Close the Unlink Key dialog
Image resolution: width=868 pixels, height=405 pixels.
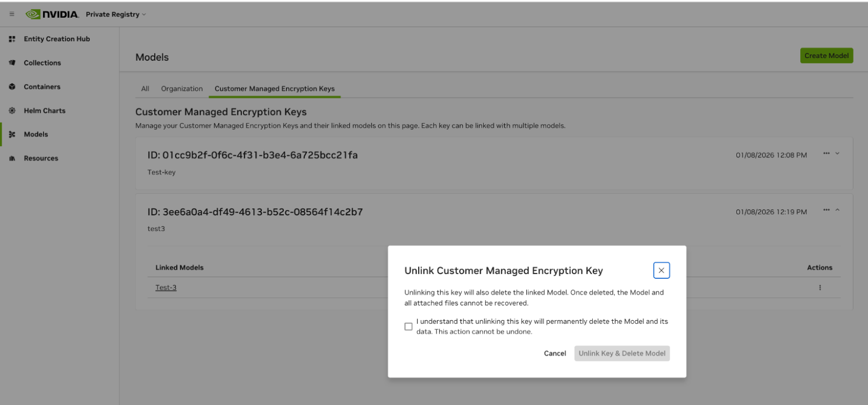coord(662,270)
